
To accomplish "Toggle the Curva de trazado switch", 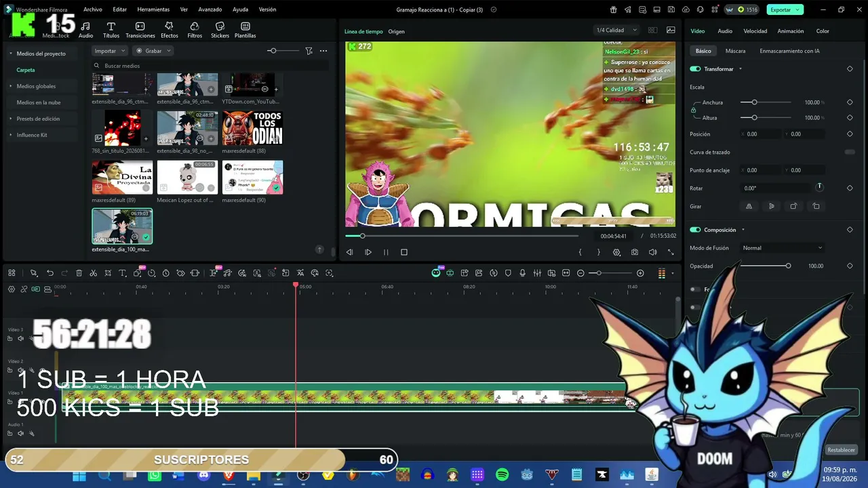I will tap(850, 152).
